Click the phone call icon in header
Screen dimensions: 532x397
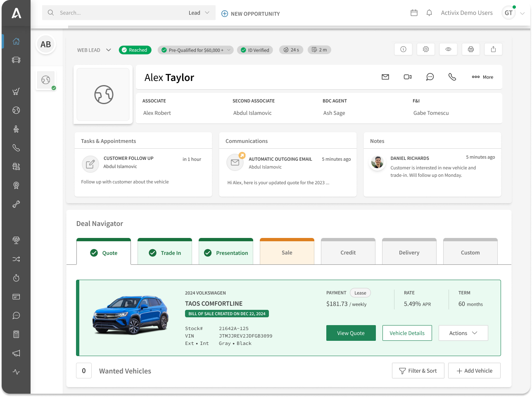(x=452, y=77)
